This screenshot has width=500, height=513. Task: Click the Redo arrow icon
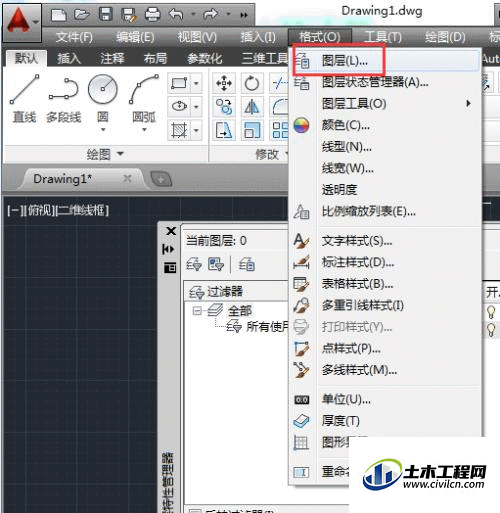coord(211,14)
